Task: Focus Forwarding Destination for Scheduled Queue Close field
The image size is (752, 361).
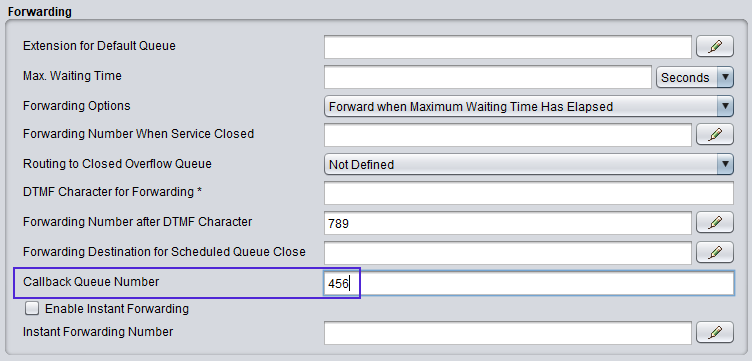Action: tap(507, 253)
